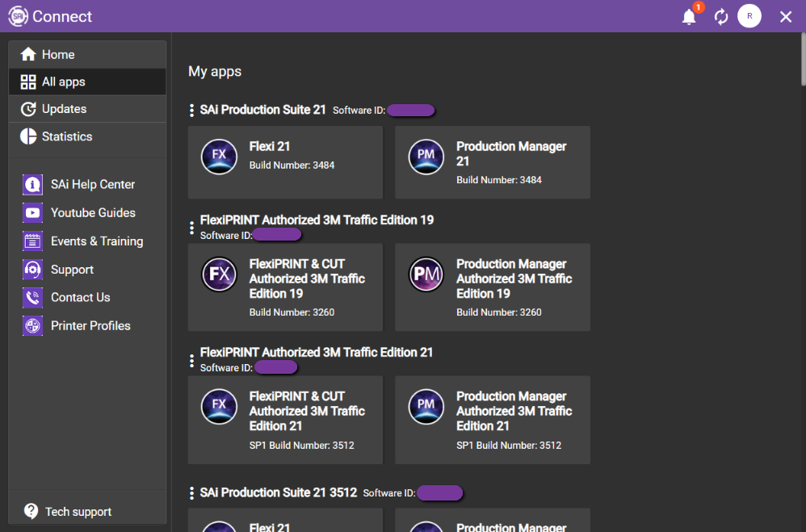The height and width of the screenshot is (532, 806).
Task: Click the Printer Profiles icon
Action: point(32,326)
